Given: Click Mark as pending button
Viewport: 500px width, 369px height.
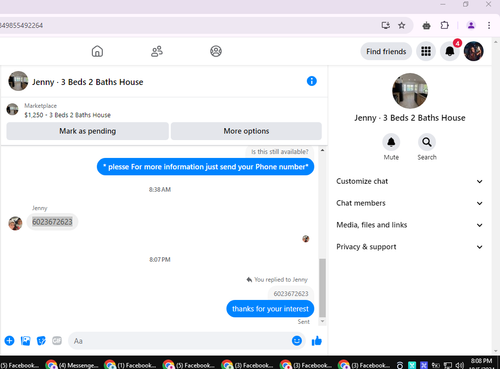Looking at the screenshot, I should (x=87, y=131).
